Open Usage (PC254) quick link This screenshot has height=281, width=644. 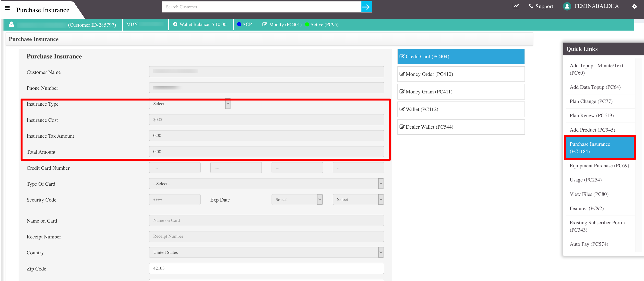click(585, 180)
